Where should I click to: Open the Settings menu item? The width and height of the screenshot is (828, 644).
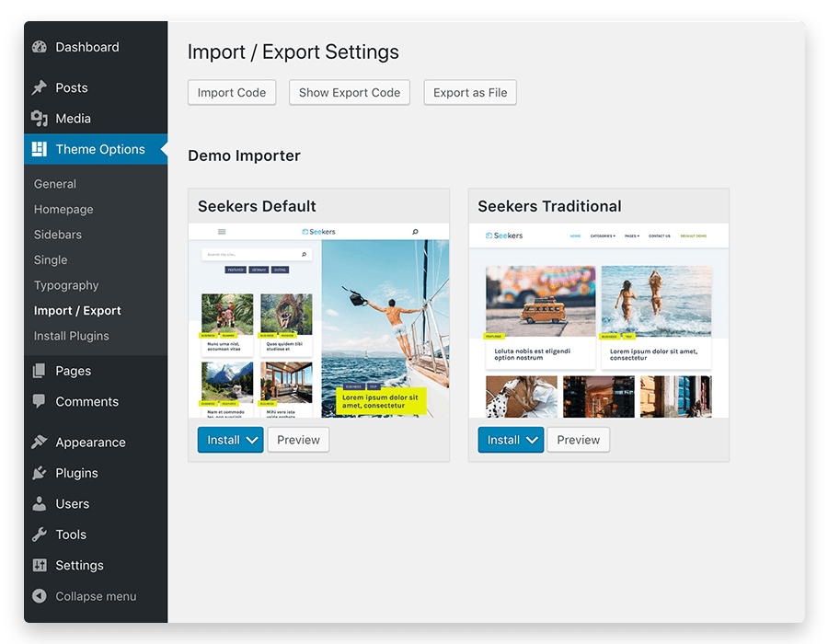pyautogui.click(x=96, y=566)
